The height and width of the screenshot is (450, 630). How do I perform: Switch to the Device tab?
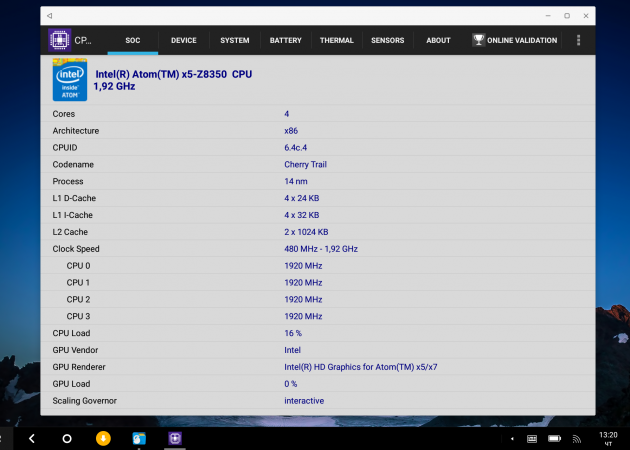183,40
